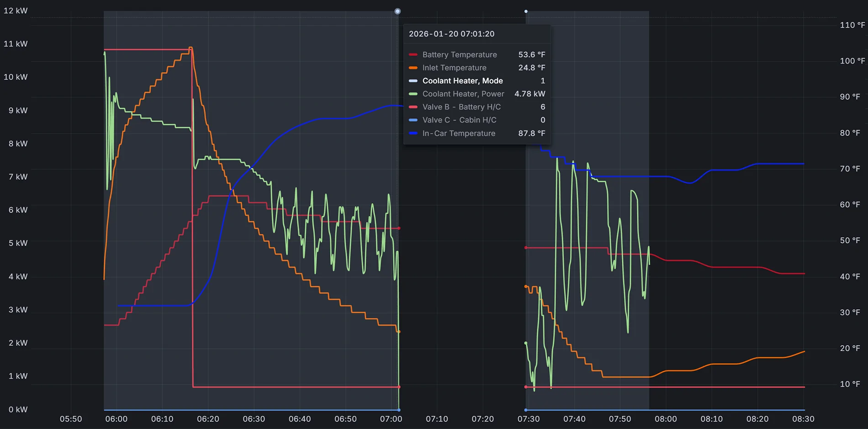Click the Coolant Heater, Power green swatch
The height and width of the screenshot is (429, 868).
pyautogui.click(x=413, y=94)
